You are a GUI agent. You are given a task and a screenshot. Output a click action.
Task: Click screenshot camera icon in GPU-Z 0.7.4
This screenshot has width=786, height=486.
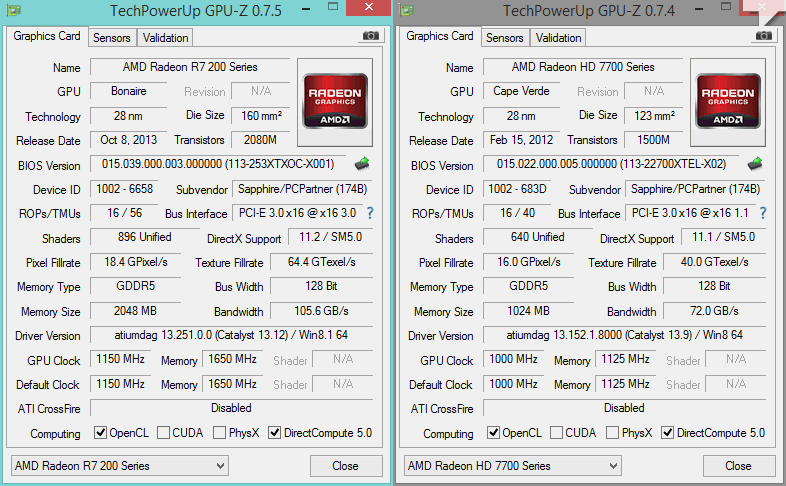764,36
